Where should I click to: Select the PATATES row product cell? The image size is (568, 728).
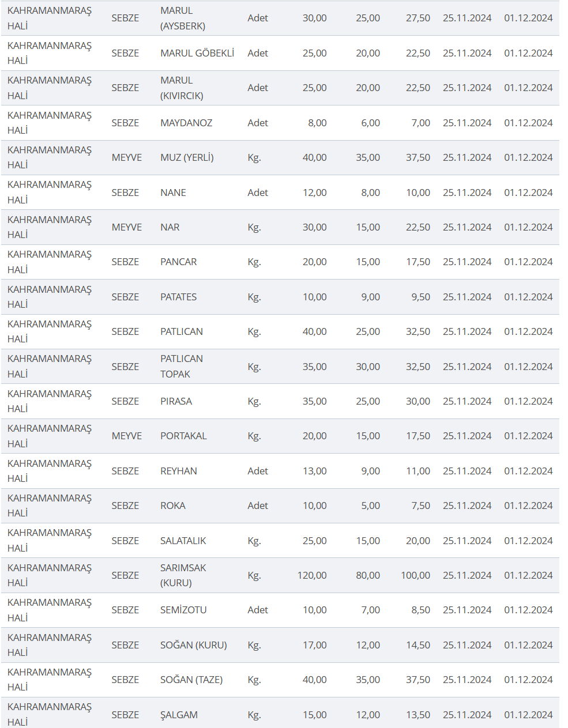[178, 297]
